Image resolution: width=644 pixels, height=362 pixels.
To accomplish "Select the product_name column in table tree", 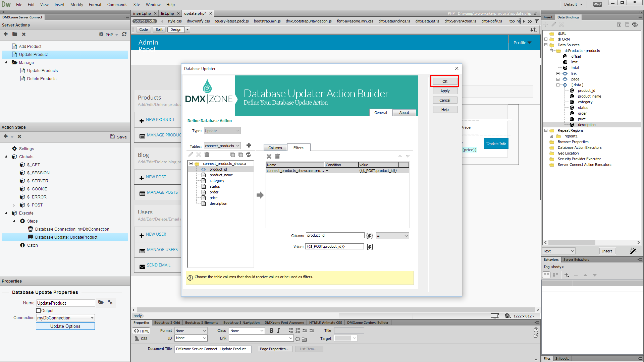I will 221,175.
